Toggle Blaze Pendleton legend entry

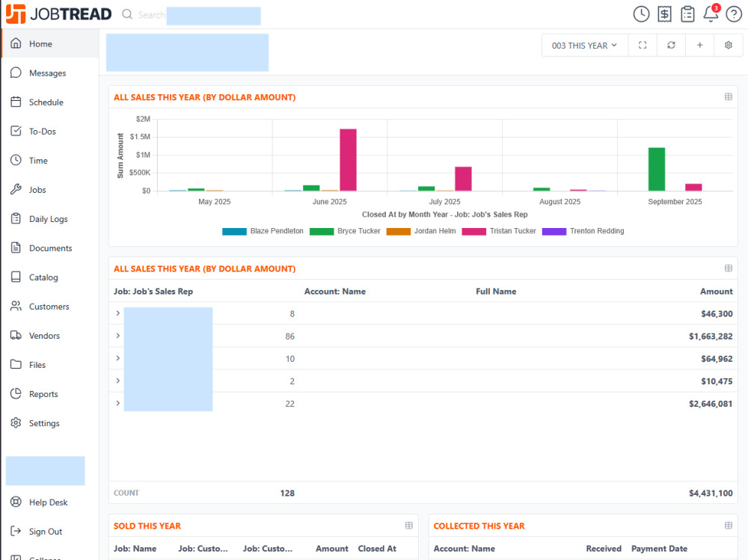coord(263,231)
